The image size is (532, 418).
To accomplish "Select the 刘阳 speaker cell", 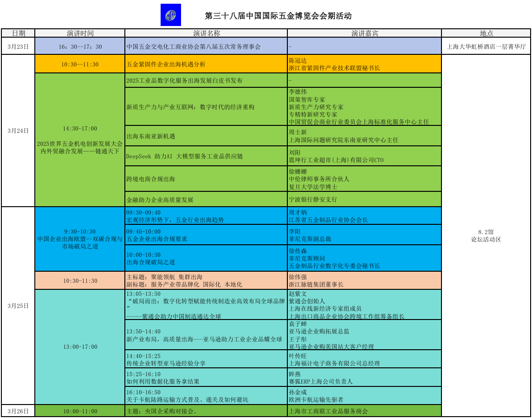I will (x=364, y=156).
